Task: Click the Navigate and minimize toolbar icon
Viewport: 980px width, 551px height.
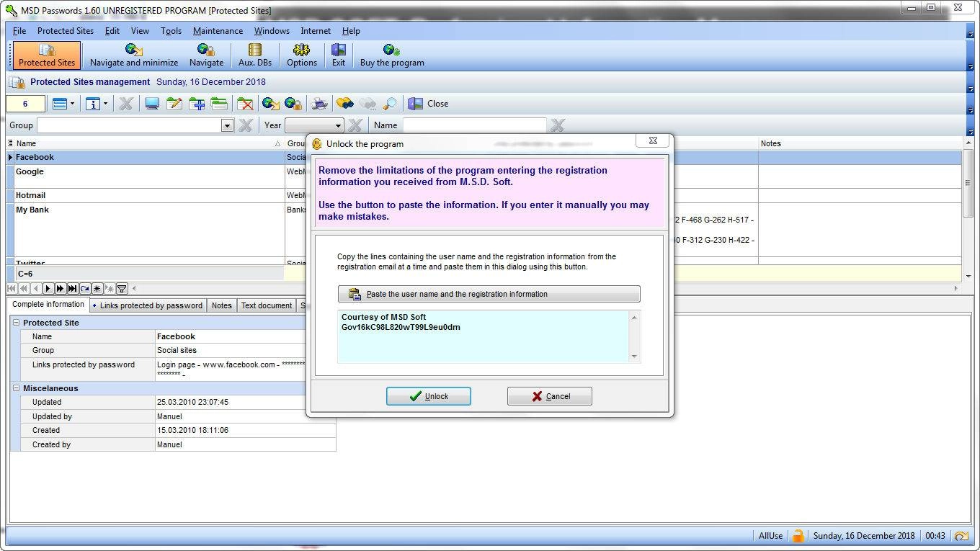Action: click(134, 55)
